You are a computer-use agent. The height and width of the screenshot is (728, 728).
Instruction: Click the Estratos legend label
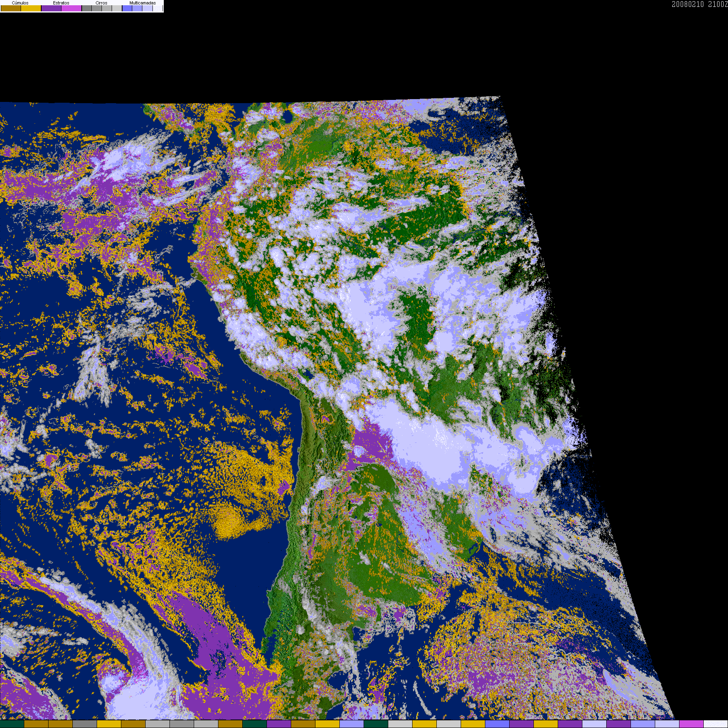61,3
